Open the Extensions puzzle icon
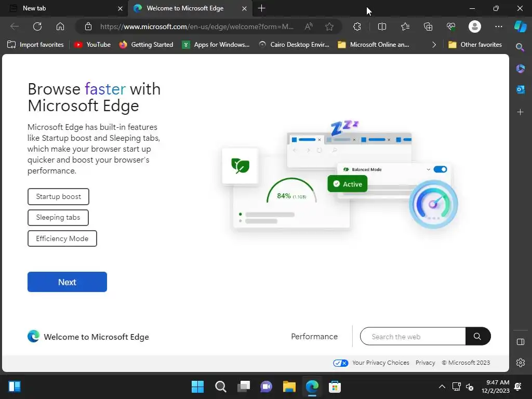532x399 pixels. (x=357, y=26)
